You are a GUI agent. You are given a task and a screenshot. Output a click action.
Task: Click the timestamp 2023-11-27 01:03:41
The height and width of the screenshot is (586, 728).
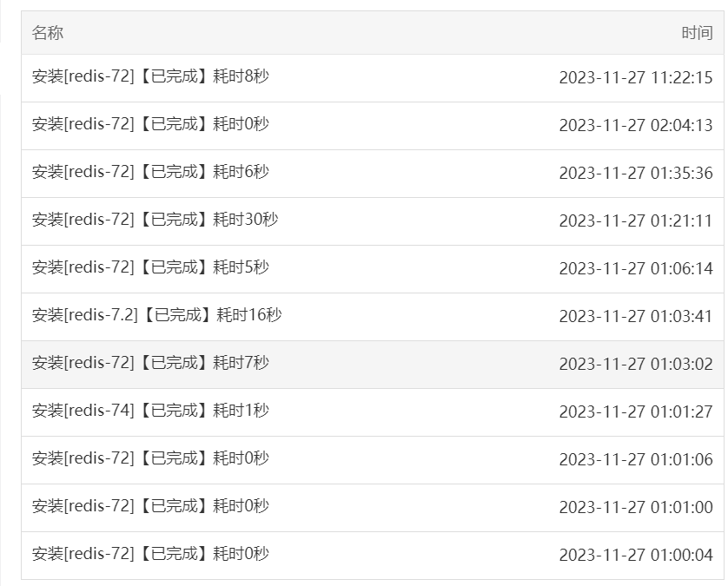click(636, 316)
